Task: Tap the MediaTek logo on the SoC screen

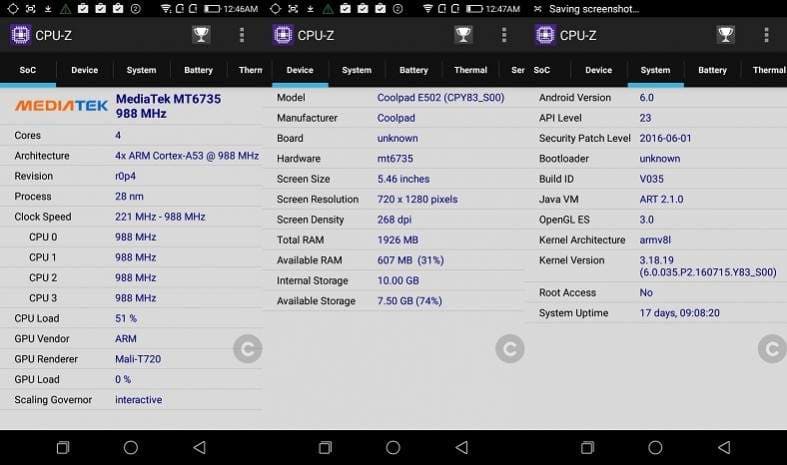Action: point(61,105)
